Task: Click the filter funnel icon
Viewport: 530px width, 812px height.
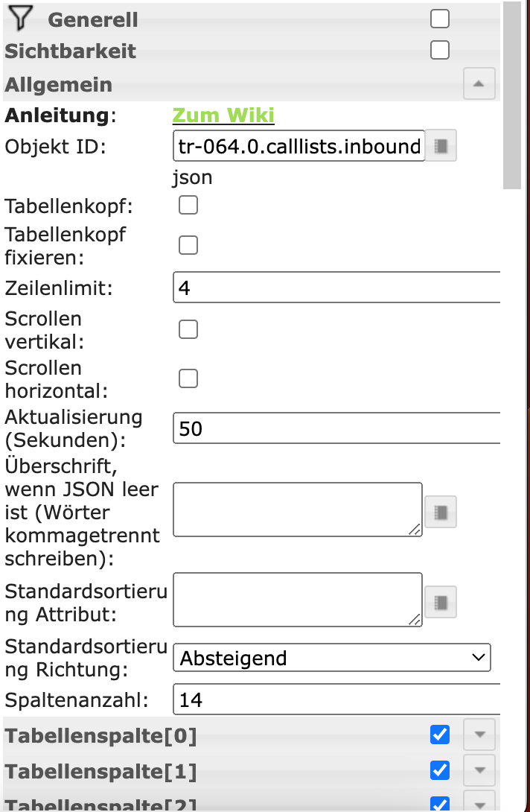Action: [20, 18]
